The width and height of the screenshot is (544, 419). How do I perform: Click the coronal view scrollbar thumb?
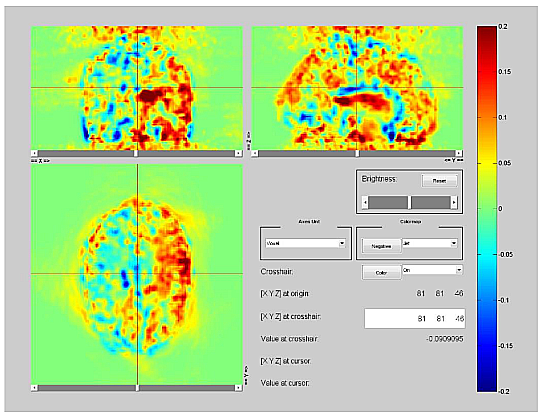coord(136,153)
